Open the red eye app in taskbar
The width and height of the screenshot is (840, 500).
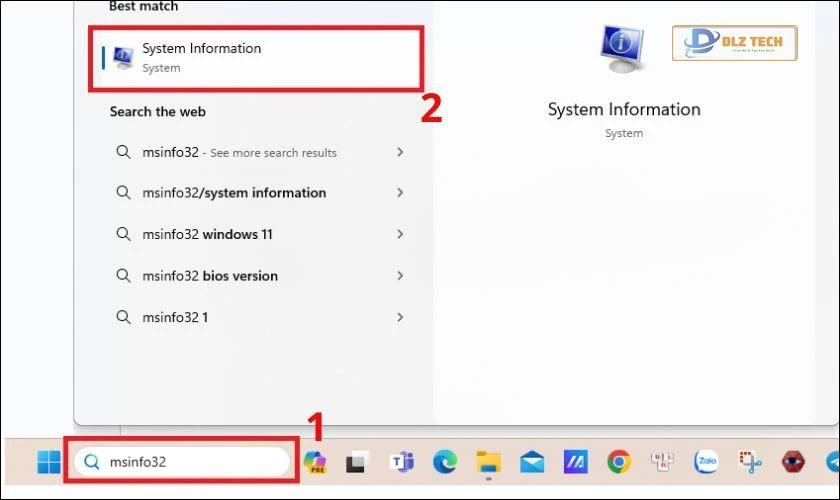[791, 462]
